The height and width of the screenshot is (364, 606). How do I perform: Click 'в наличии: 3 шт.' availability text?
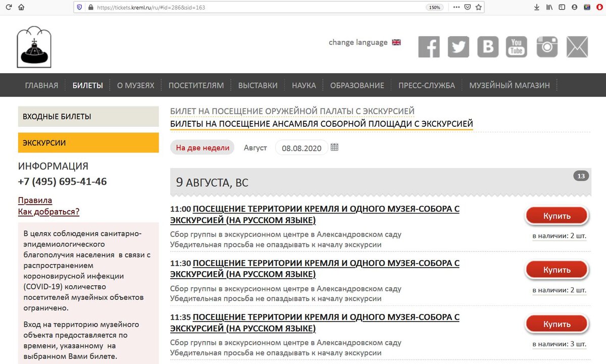pos(560,344)
